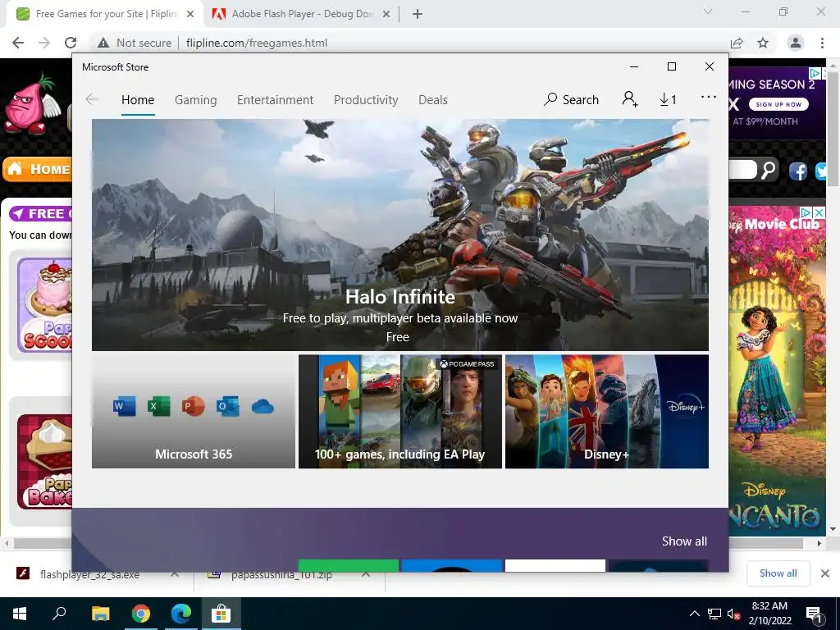The height and width of the screenshot is (630, 840).
Task: Open the See more ellipsis menu in Store
Action: [708, 97]
